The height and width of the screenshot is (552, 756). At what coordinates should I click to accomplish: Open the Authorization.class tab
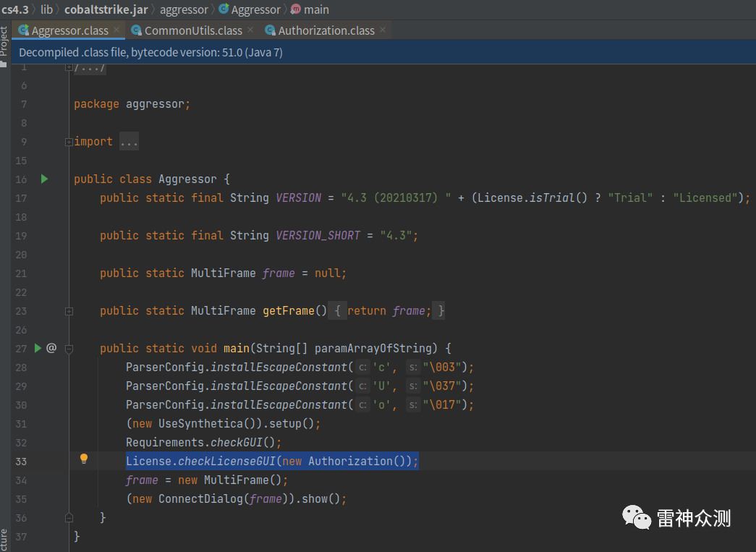(x=326, y=30)
